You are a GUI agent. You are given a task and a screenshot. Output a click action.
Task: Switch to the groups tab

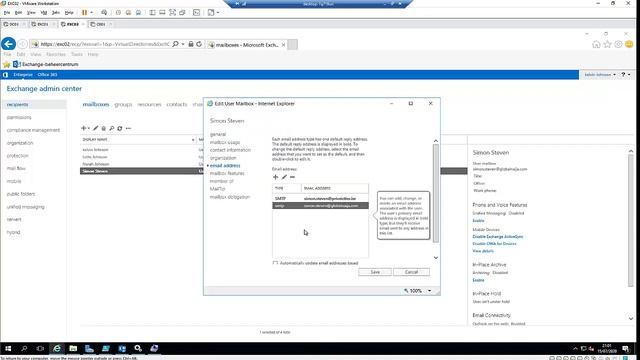click(123, 104)
